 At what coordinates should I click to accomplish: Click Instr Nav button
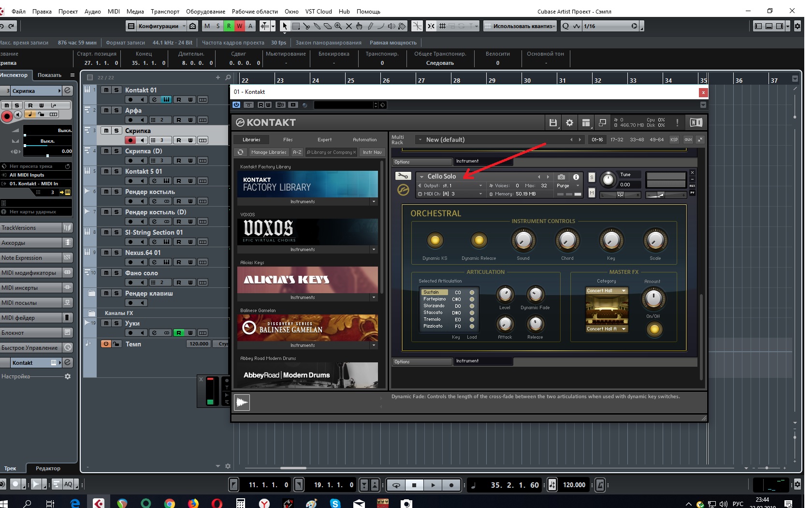(x=372, y=152)
